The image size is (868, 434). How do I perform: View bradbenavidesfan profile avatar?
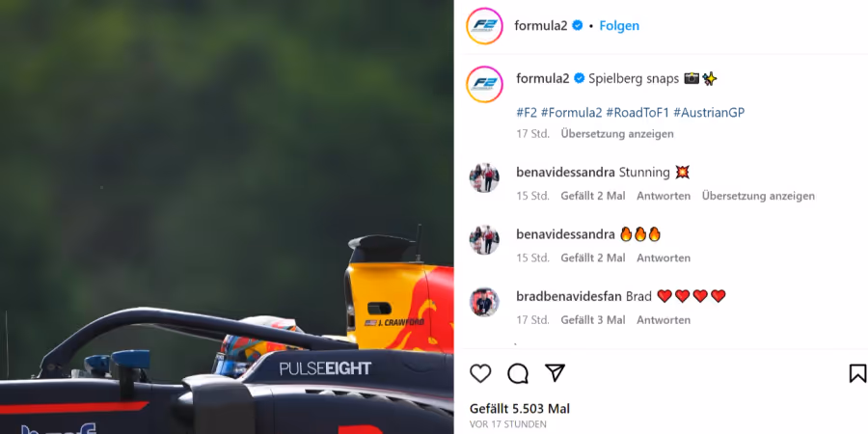coord(484,302)
